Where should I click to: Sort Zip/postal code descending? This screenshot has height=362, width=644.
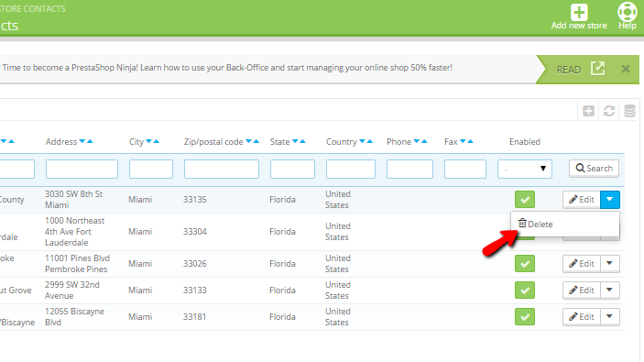248,141
